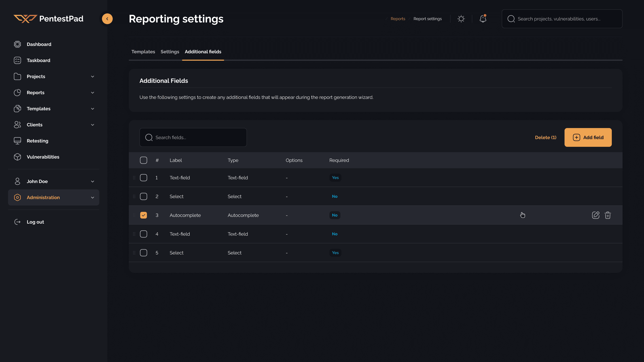Click the Add field button
Image resolution: width=644 pixels, height=362 pixels.
[x=588, y=137]
